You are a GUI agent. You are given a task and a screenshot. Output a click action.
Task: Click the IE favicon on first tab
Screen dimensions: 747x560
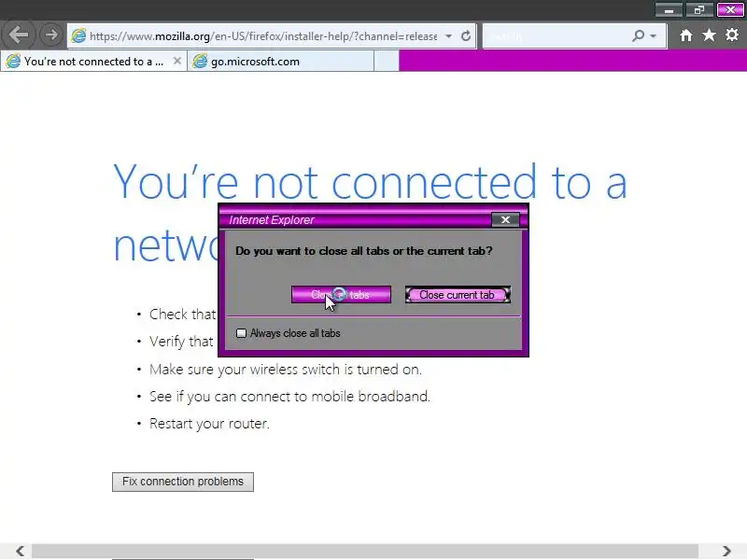pyautogui.click(x=13, y=61)
